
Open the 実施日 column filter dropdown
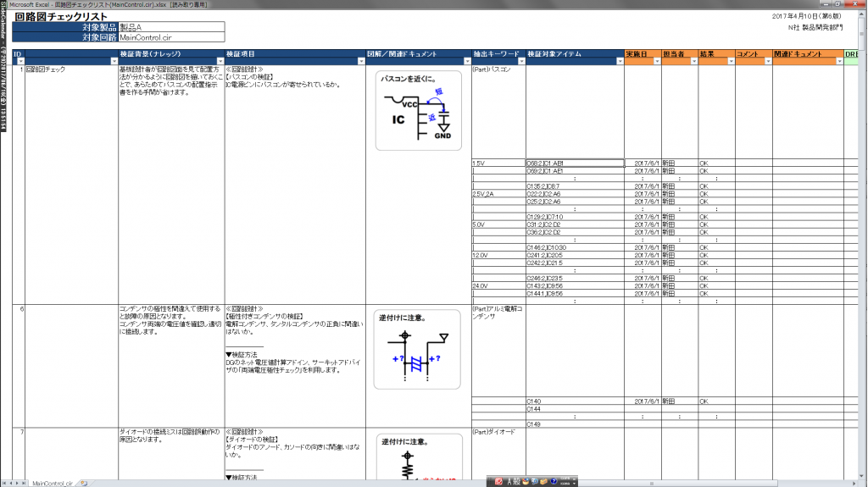coord(655,62)
